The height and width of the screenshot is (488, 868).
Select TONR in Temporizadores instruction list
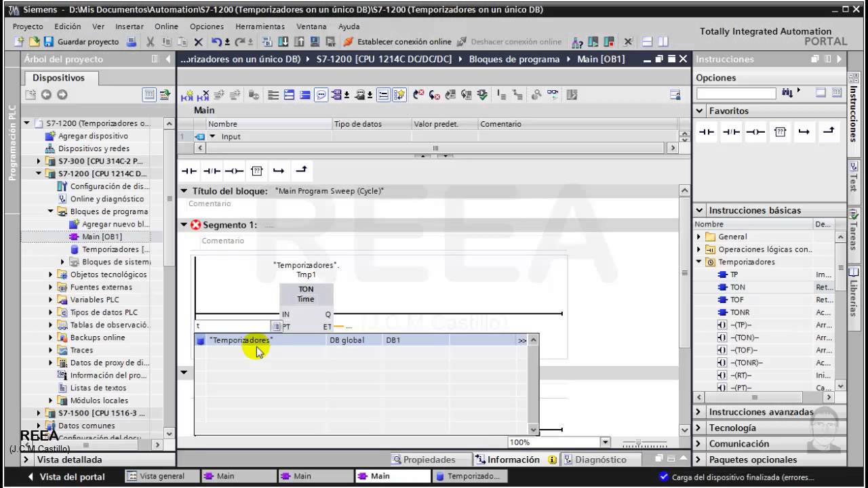[x=740, y=312]
